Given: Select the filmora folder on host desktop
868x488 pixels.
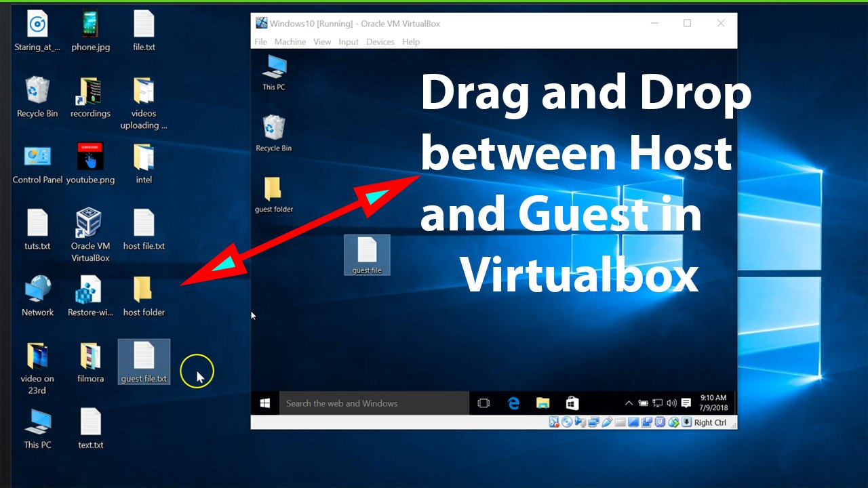Looking at the screenshot, I should point(91,363).
